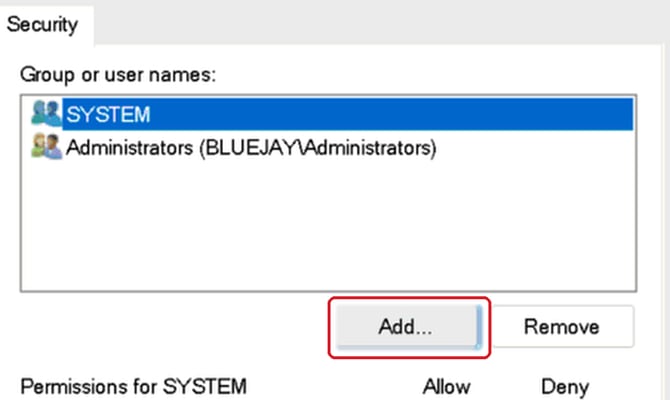Click the Add... button

click(x=409, y=327)
